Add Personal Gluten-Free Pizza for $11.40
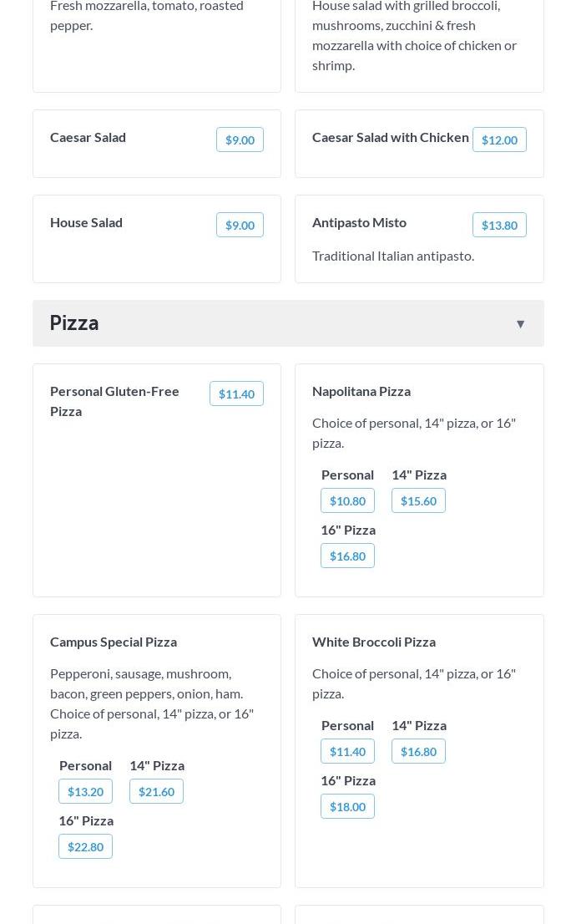The height and width of the screenshot is (924, 576). (236, 393)
